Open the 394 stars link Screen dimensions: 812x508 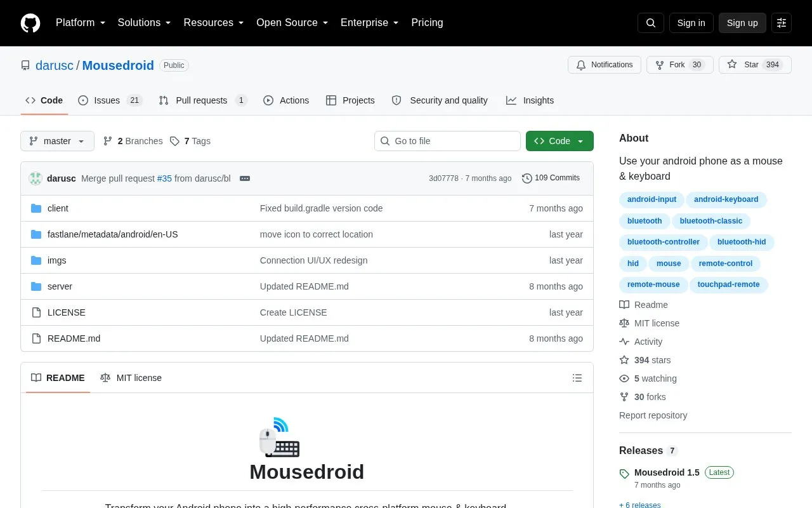(x=645, y=360)
